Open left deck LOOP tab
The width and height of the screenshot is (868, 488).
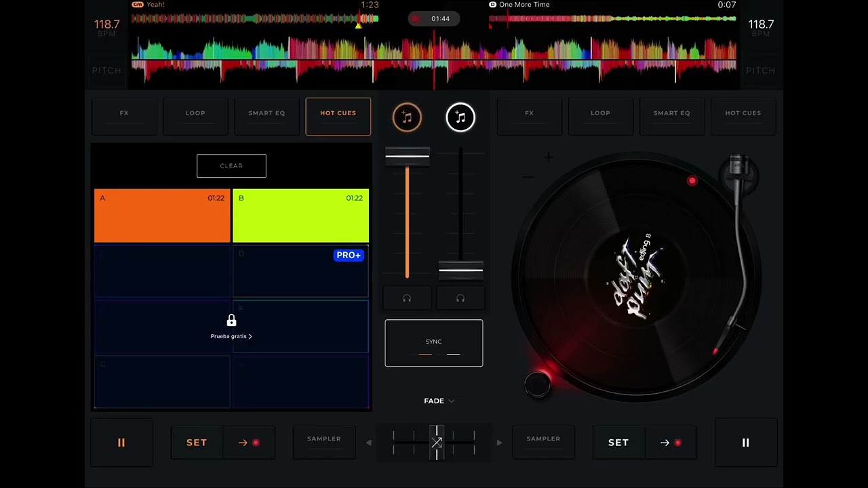(x=195, y=117)
